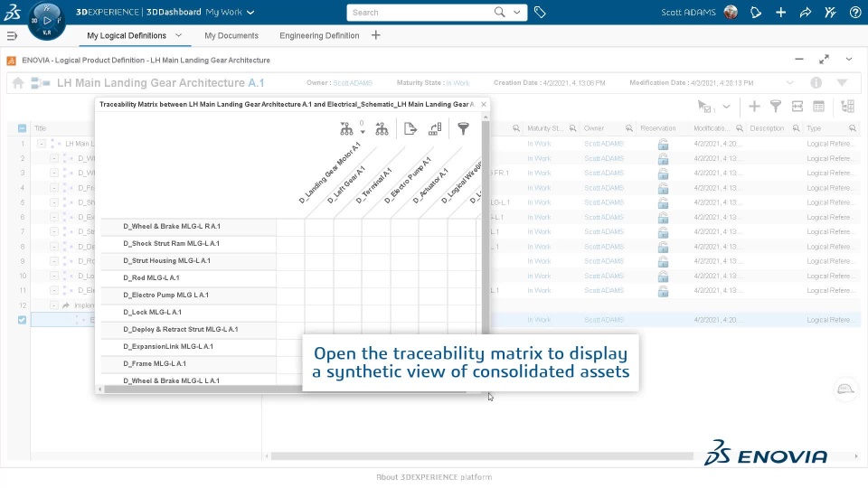Click the search magnifier icon

[x=499, y=12]
